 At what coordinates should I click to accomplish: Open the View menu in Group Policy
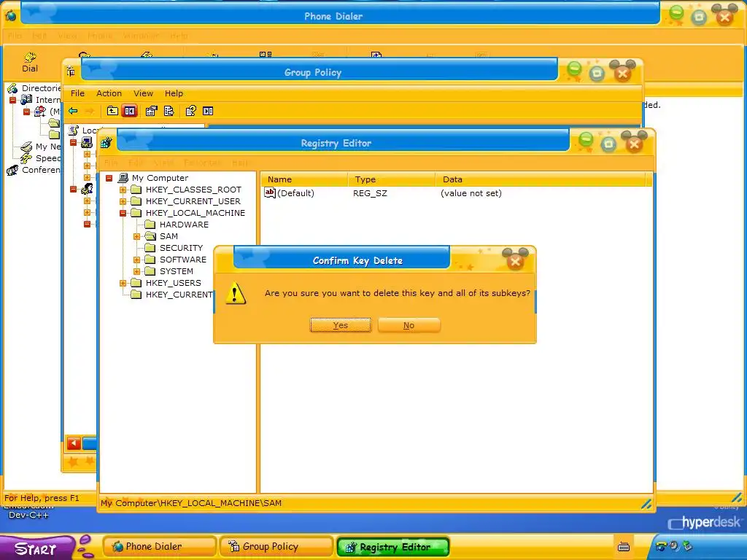click(x=144, y=93)
